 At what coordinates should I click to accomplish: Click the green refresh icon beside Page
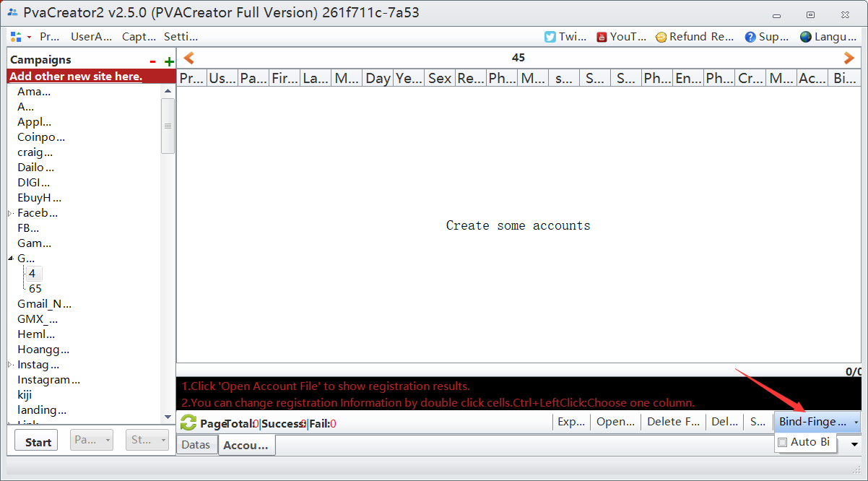[188, 422]
